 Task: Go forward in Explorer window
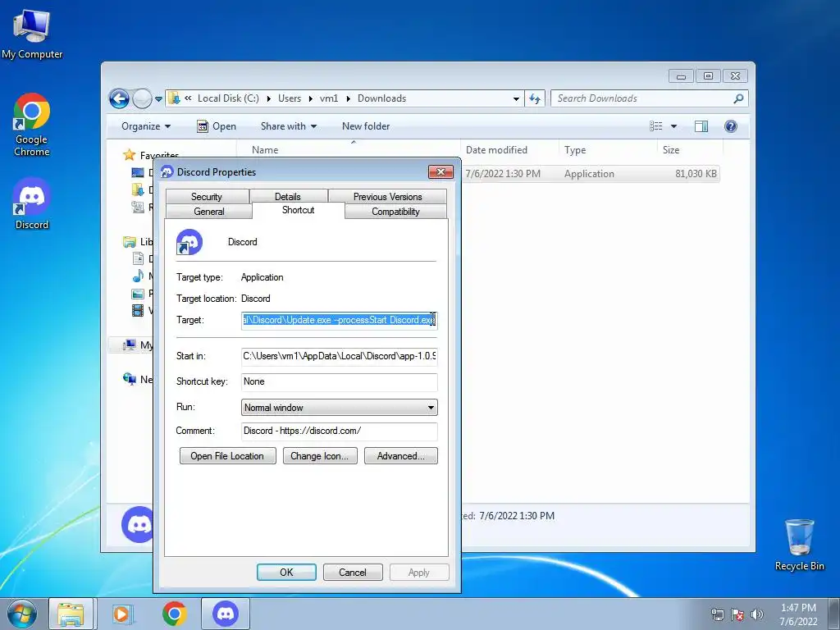coord(142,98)
